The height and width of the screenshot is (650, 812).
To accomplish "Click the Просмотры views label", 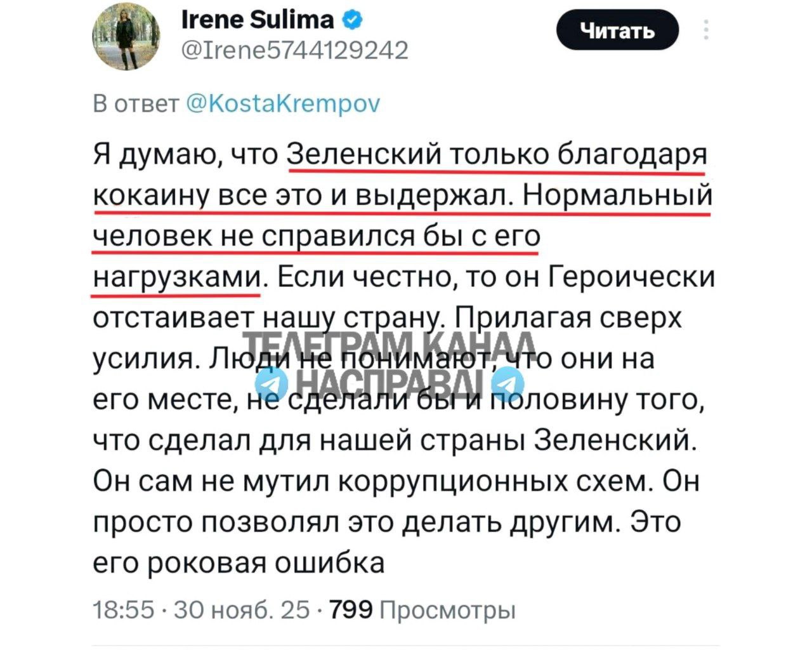I will [x=447, y=610].
